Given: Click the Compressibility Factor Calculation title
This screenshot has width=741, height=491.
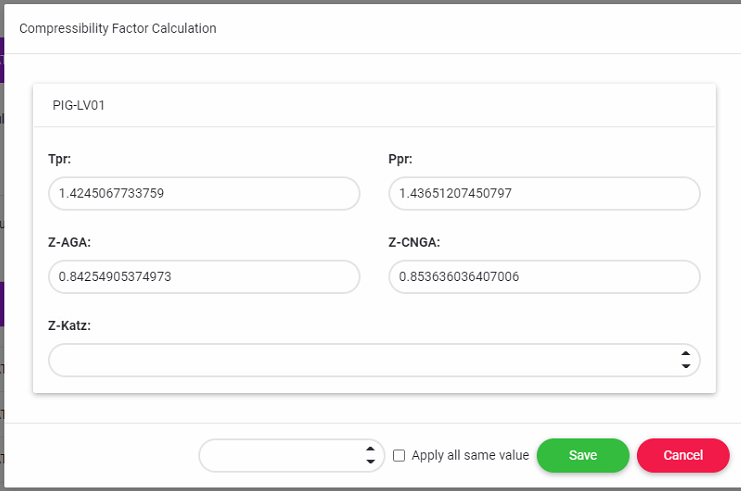Looking at the screenshot, I should click(x=118, y=28).
